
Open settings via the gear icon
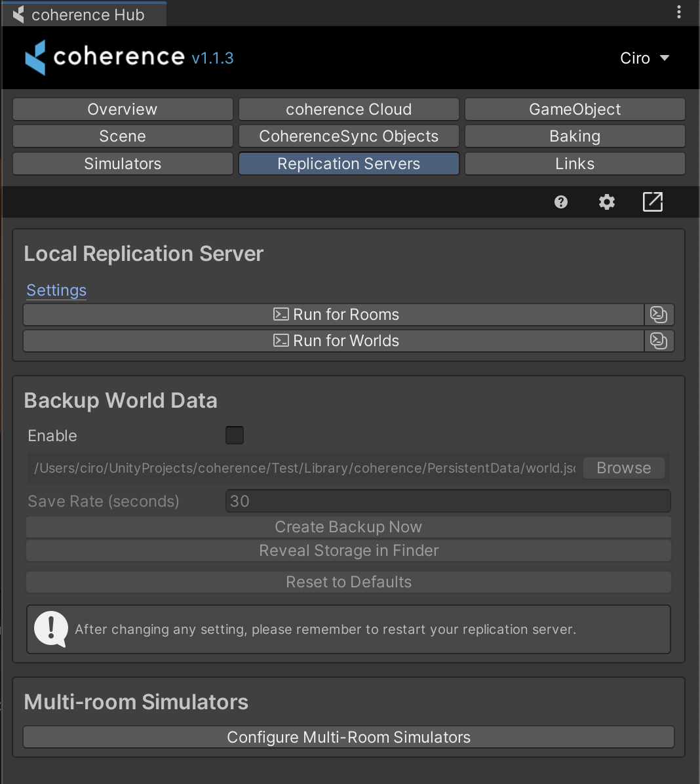607,202
